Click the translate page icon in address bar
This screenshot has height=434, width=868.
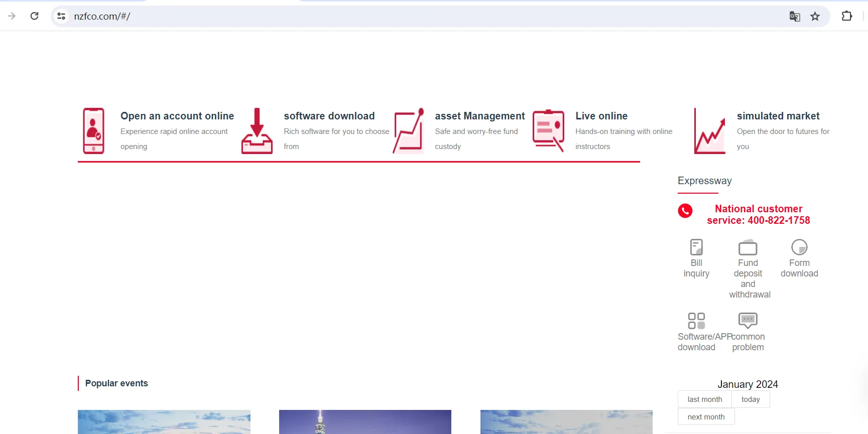[795, 17]
